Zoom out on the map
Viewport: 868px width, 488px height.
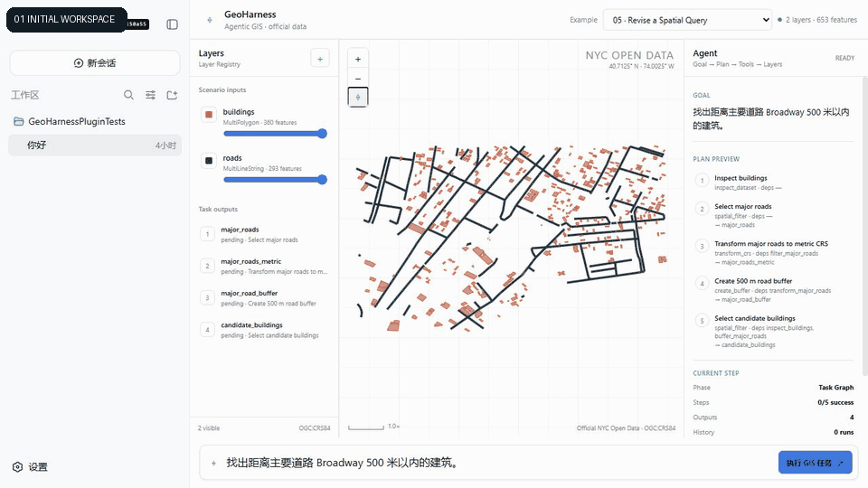[358, 79]
